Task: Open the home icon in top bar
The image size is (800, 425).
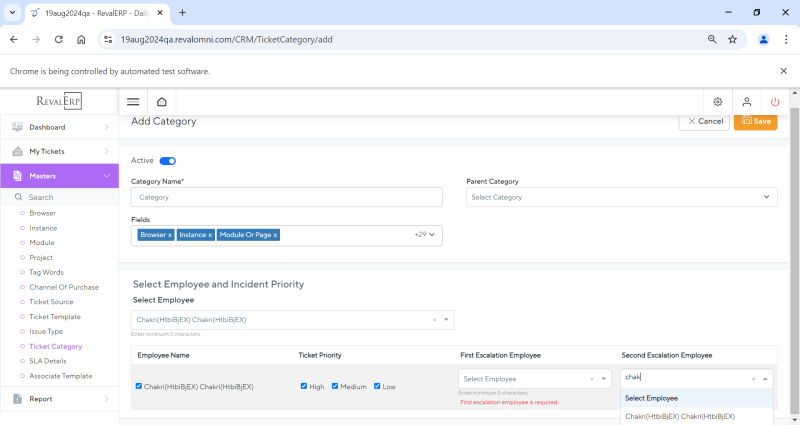Action: [162, 102]
